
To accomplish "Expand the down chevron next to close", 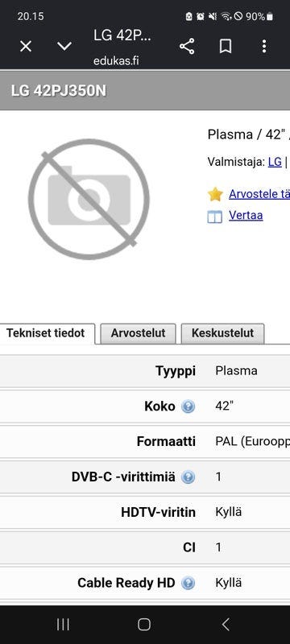I will pyautogui.click(x=64, y=47).
